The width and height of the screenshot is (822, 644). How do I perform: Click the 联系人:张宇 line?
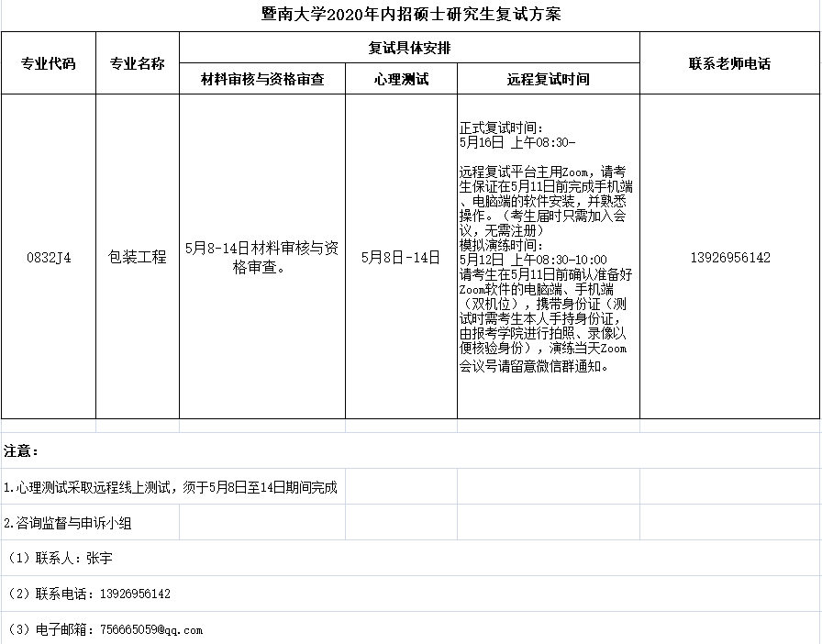click(x=61, y=558)
